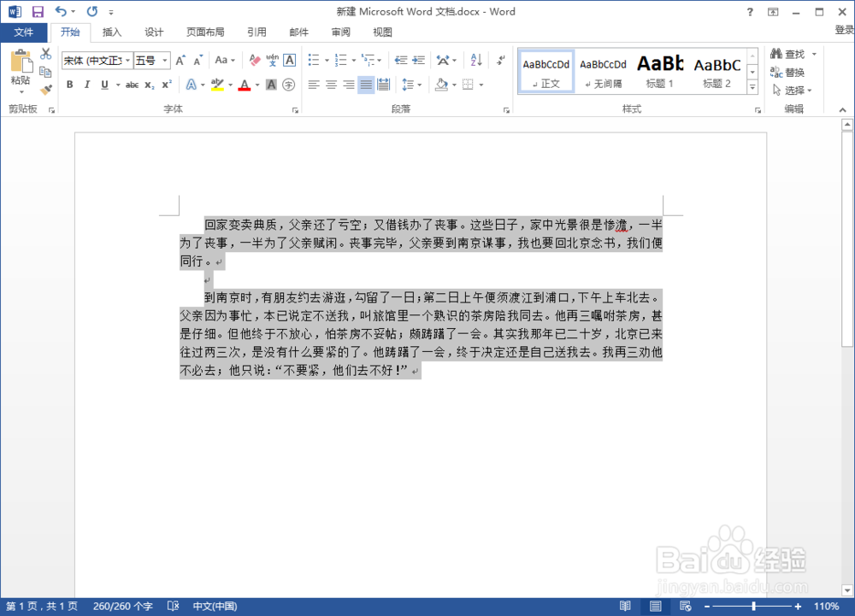Clear all formatting with eraser icon
This screenshot has height=616, width=855.
pyautogui.click(x=255, y=61)
